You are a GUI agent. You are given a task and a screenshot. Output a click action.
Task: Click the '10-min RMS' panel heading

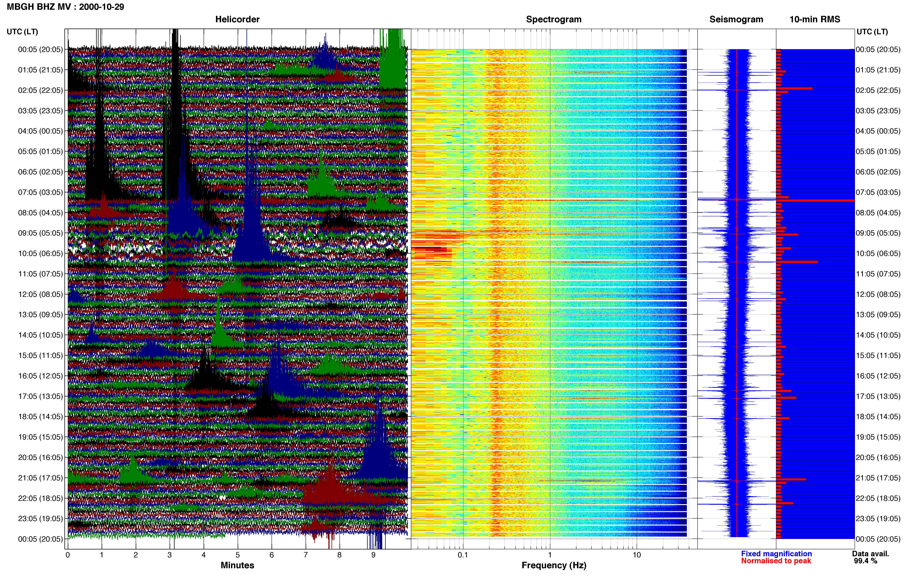[815, 20]
